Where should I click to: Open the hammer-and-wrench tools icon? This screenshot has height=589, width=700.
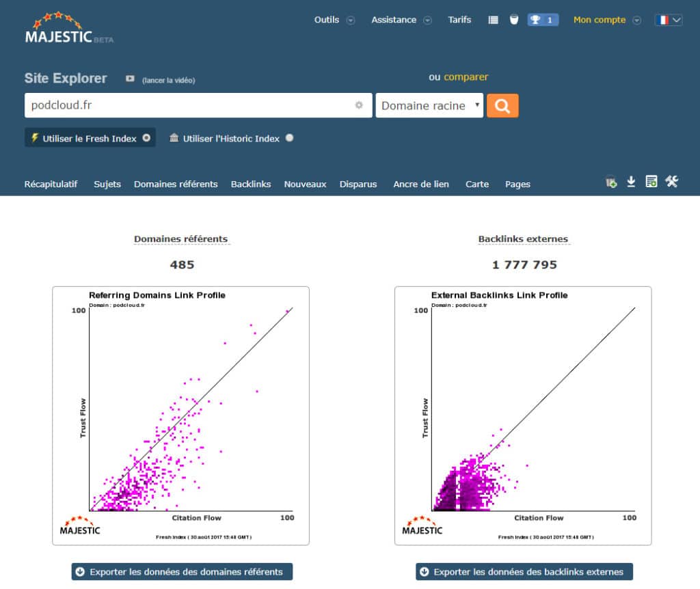click(671, 182)
